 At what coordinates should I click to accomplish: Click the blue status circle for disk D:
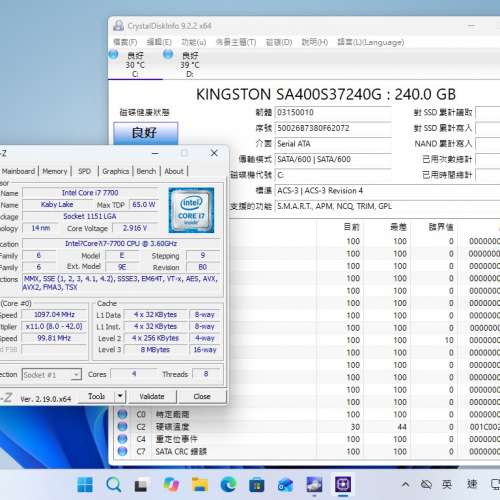[168, 54]
